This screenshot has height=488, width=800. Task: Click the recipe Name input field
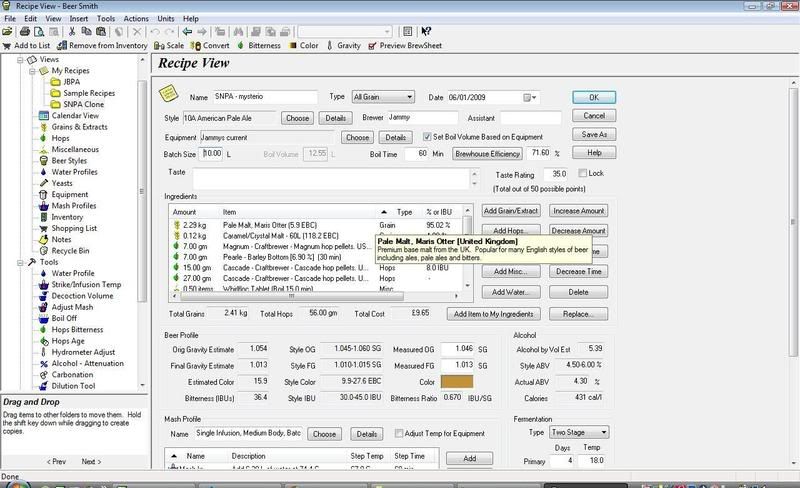click(264, 96)
